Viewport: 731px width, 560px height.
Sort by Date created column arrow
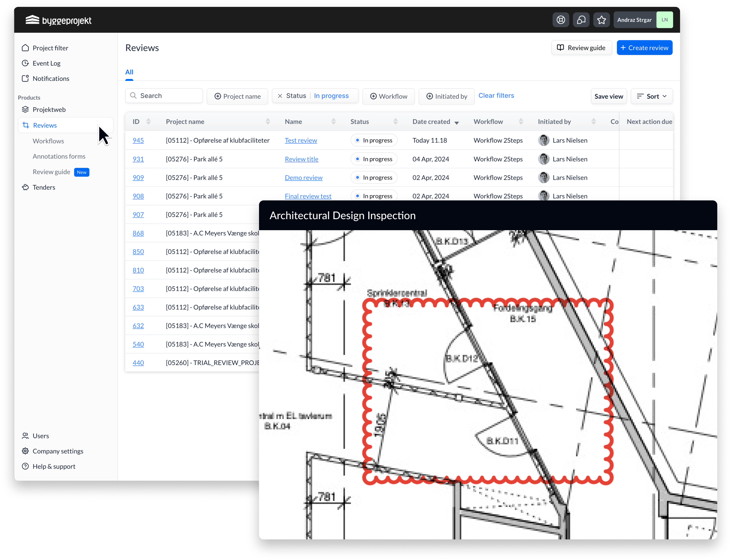(457, 122)
